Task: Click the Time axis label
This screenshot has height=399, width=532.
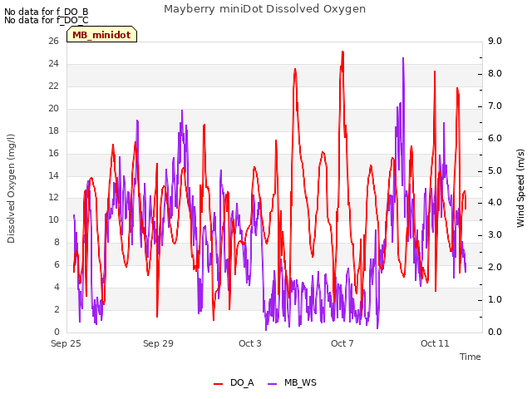Action: click(470, 357)
